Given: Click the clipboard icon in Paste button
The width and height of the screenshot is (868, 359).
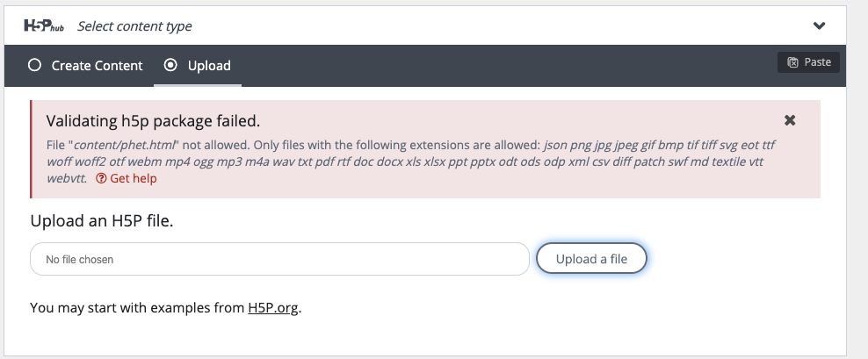Looking at the screenshot, I should 792,62.
